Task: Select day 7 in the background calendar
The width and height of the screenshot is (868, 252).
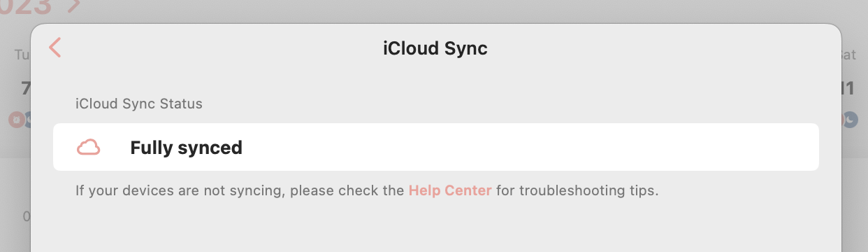Action: pos(26,88)
